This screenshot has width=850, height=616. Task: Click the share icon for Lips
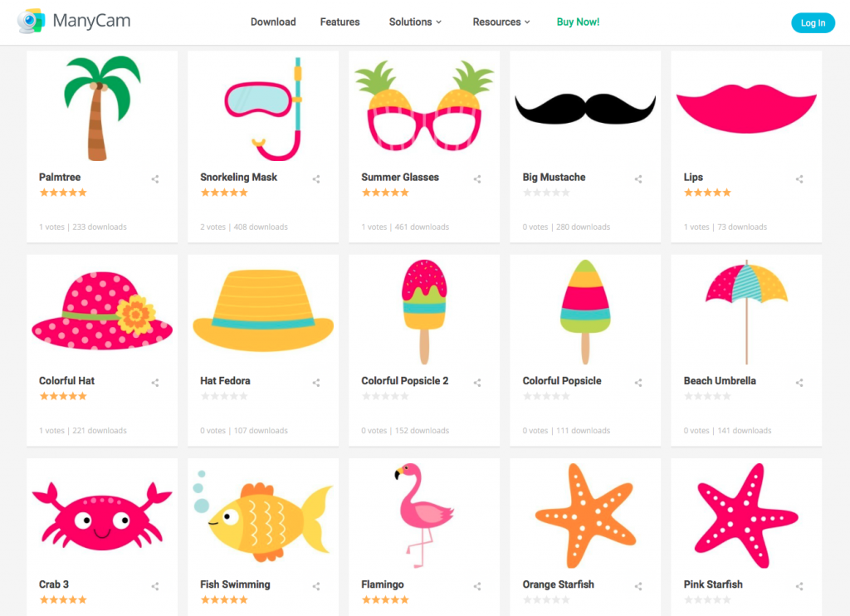pyautogui.click(x=799, y=178)
